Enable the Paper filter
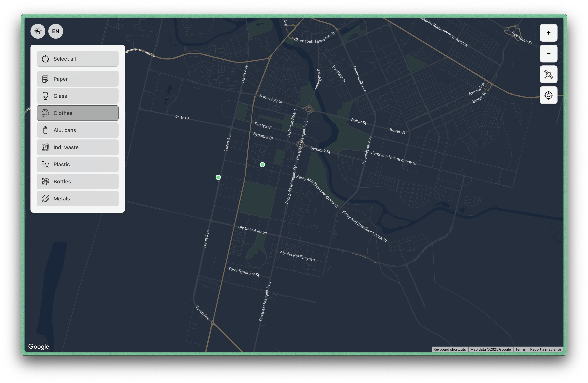 77,79
